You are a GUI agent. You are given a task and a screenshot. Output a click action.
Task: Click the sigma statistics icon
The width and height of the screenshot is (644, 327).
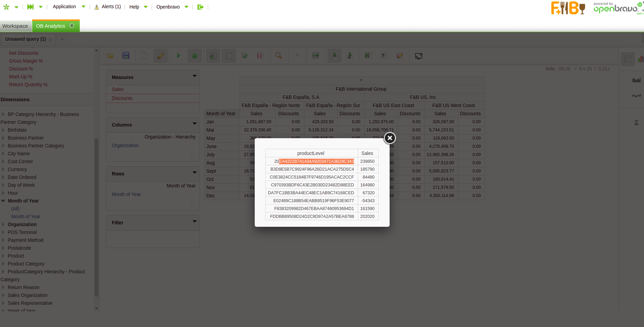636,122
